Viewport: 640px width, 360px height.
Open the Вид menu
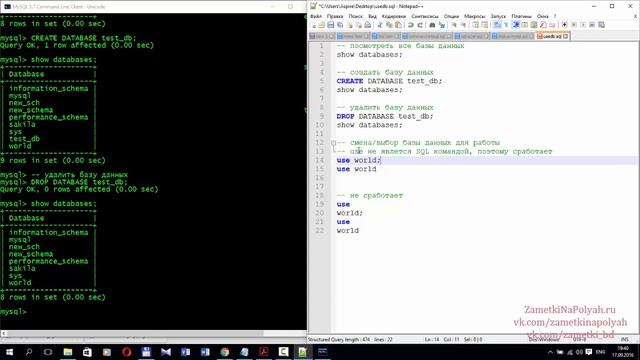(x=372, y=16)
